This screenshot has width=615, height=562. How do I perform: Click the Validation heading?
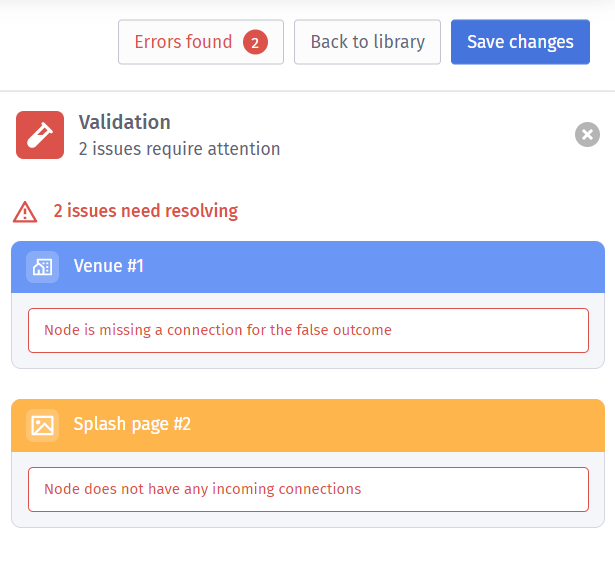pyautogui.click(x=125, y=123)
